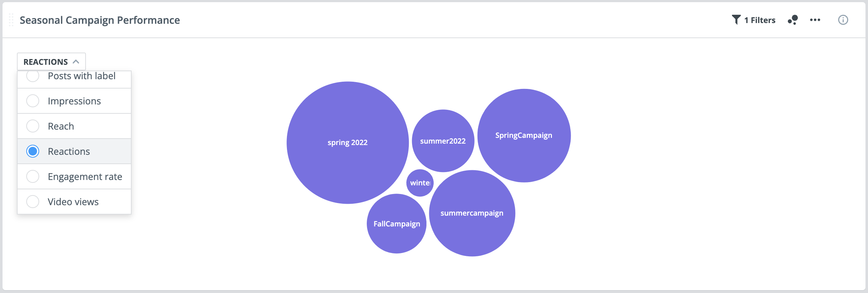Click the SpringCampaign bubble
The width and height of the screenshot is (868, 293).
click(524, 135)
